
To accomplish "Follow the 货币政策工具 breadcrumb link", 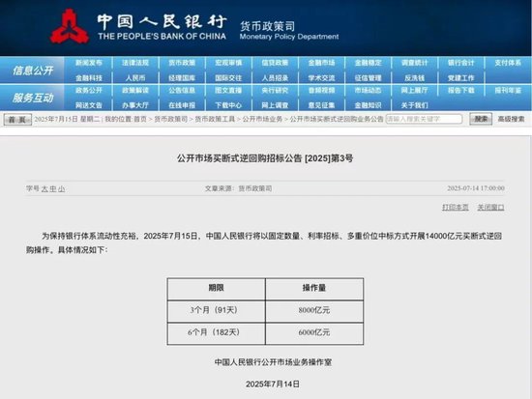I will [215, 119].
